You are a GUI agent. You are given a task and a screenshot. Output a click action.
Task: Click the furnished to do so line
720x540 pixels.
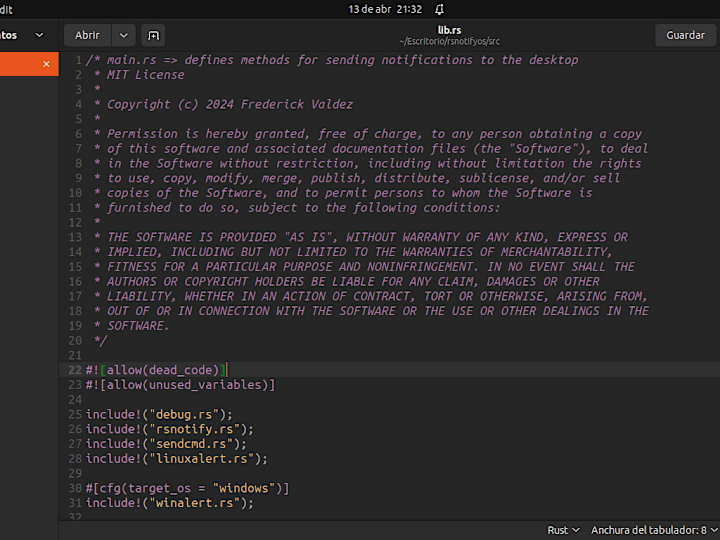coord(297,208)
